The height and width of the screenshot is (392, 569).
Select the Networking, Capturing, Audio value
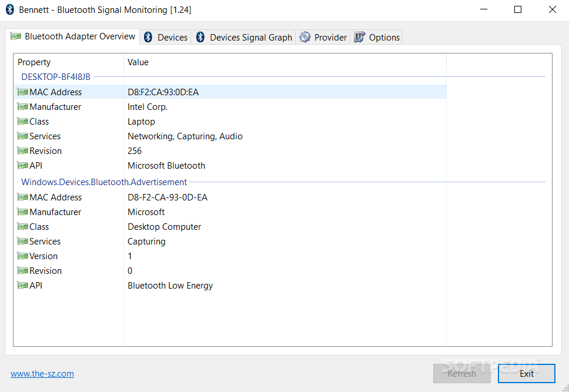[x=185, y=136]
